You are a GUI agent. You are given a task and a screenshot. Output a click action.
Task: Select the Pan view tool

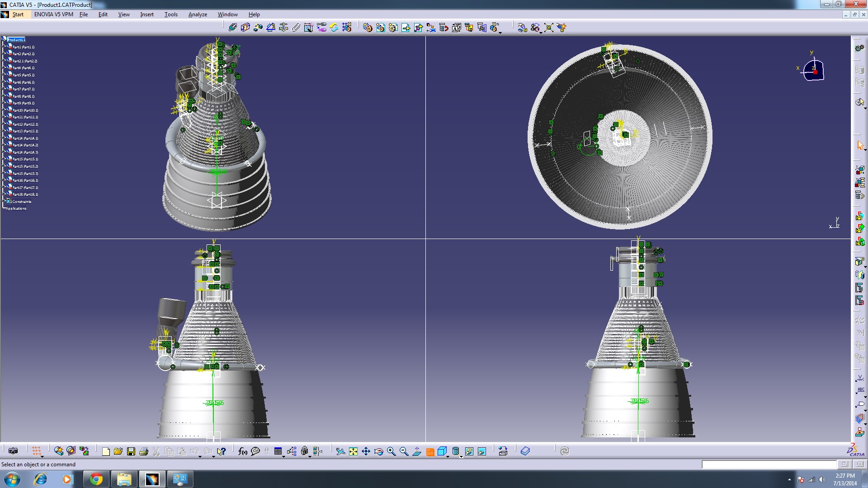click(366, 451)
